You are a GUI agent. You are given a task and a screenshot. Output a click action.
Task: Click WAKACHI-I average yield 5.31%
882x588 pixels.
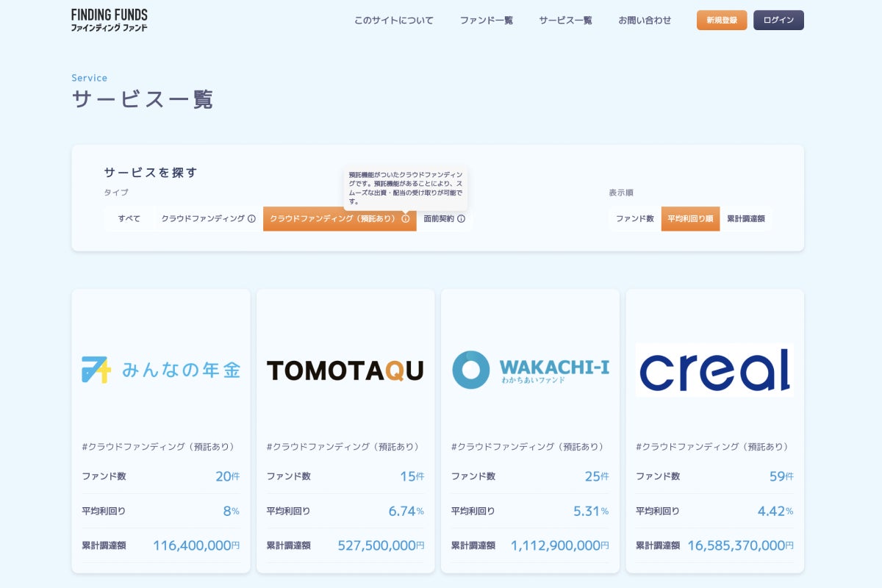tap(591, 511)
